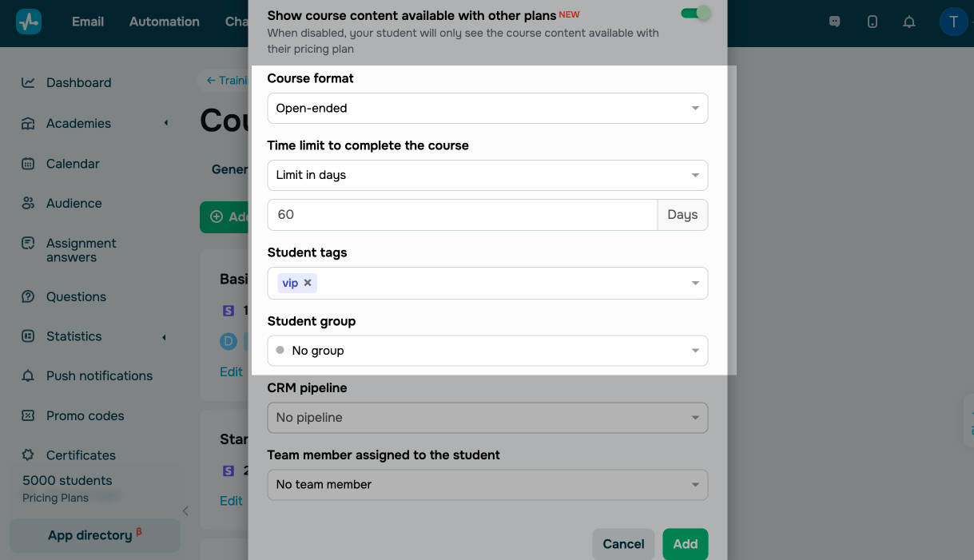Open the CRM pipeline dropdown

[487, 417]
